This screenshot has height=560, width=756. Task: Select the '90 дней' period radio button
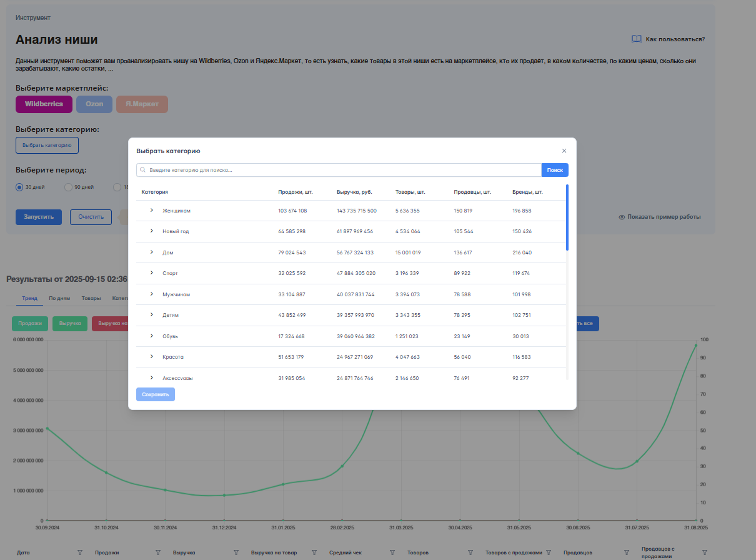[x=68, y=187]
